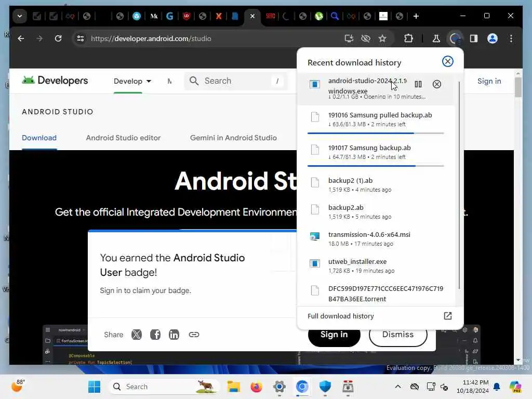Switch to the uBlock Origin tab
Viewport: 532px width, 399px height.
click(186, 16)
